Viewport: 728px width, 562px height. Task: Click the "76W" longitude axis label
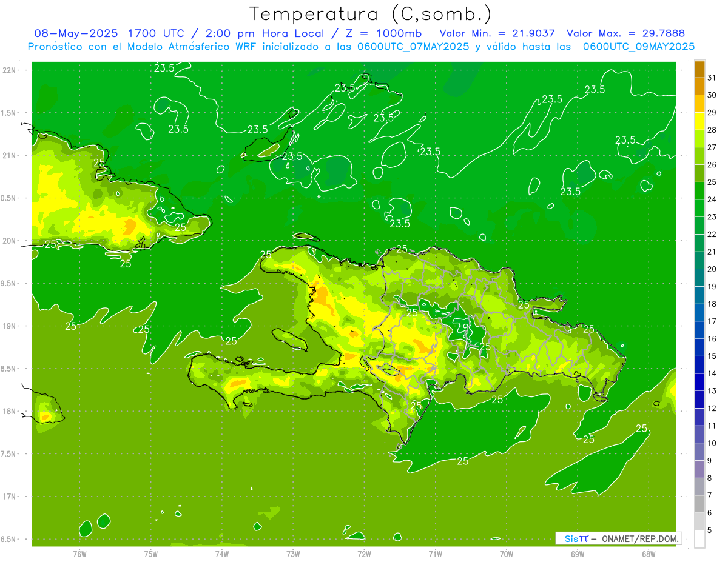click(79, 554)
